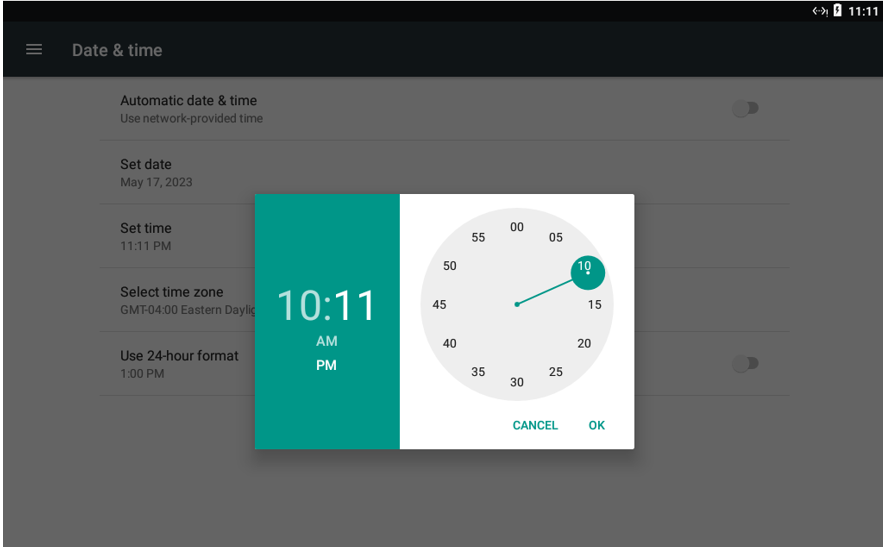The height and width of the screenshot is (549, 883).
Task: Choose 55 minutes on clock face
Action: click(x=478, y=238)
